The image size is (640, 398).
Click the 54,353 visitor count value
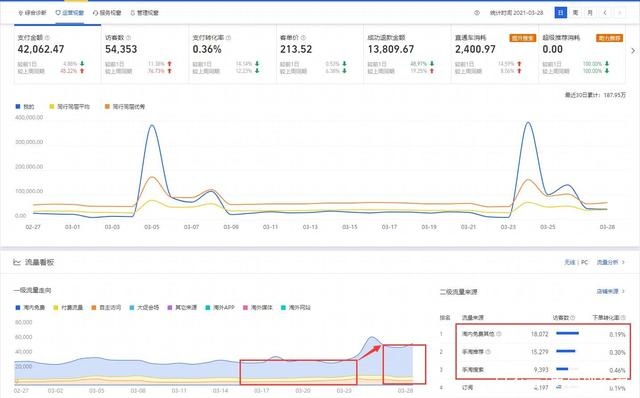121,49
